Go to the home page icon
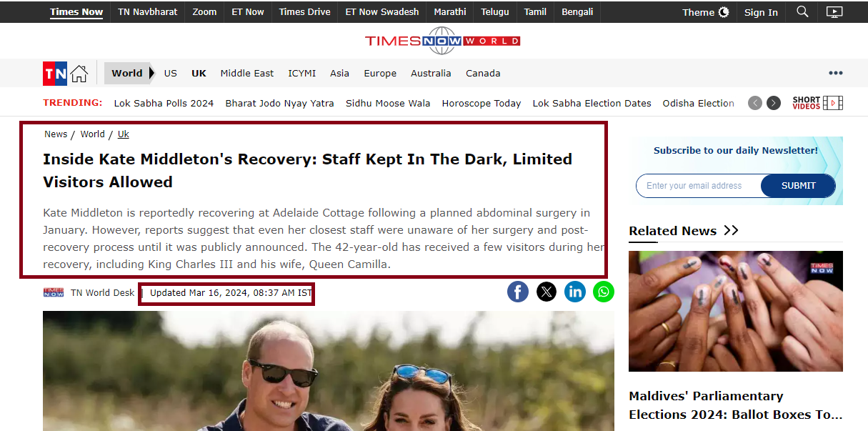 [79, 74]
